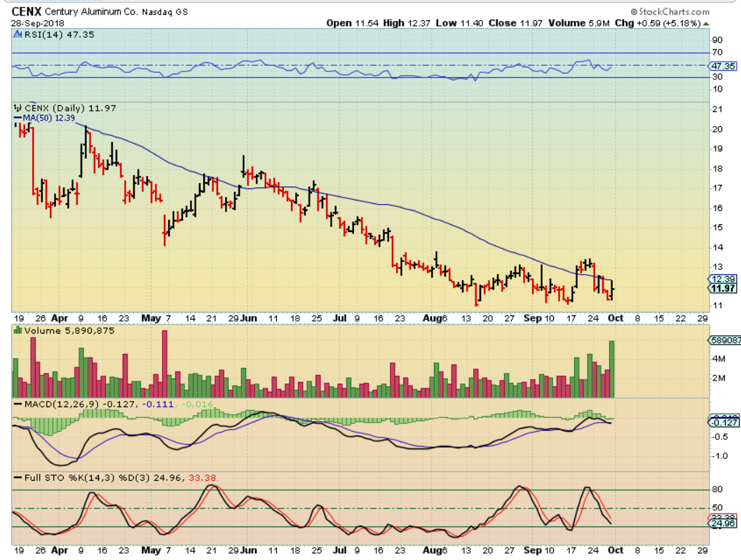Click the bold 11.97 last price tag

[723, 288]
